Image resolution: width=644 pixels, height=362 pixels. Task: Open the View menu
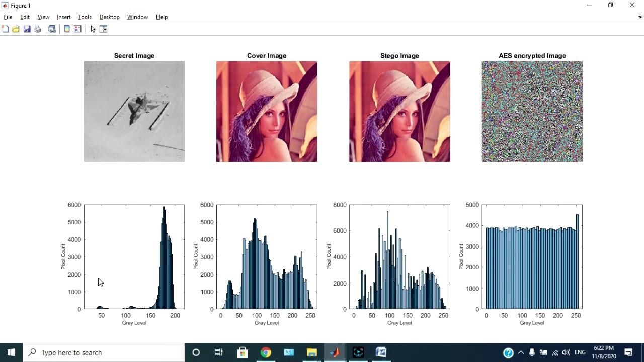43,17
